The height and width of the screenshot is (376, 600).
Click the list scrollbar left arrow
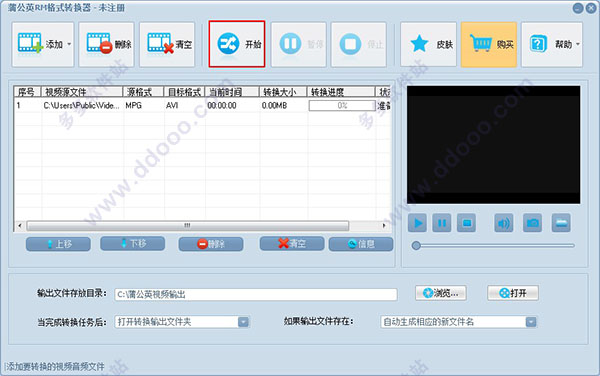pyautogui.click(x=20, y=226)
